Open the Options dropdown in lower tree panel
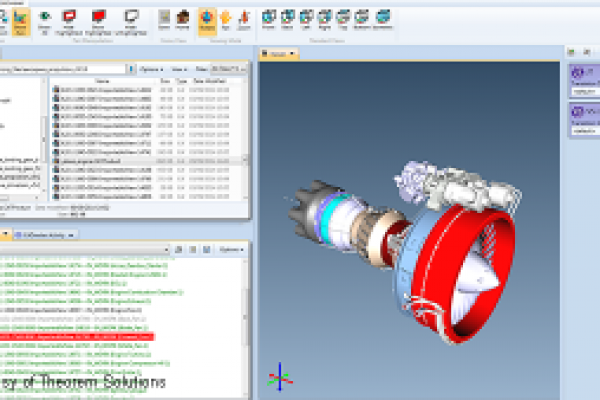This screenshot has height=400, width=600. point(229,248)
